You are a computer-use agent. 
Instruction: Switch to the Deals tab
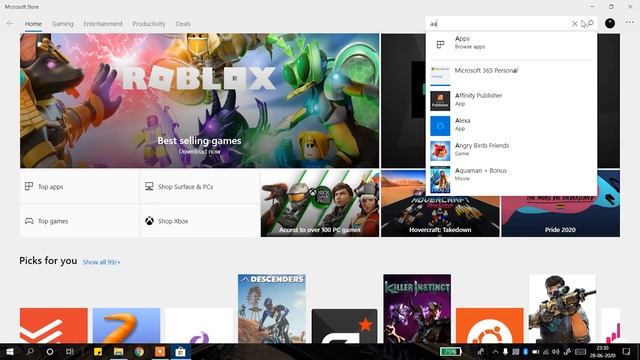coord(183,24)
